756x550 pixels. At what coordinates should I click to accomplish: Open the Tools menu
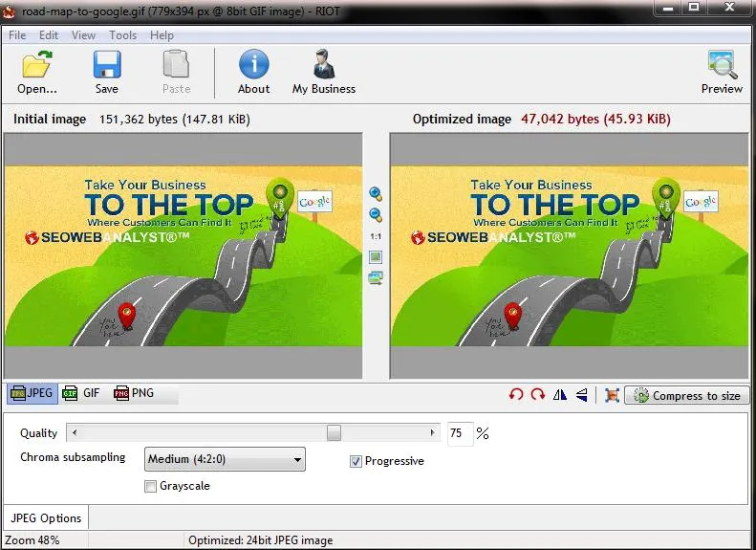click(122, 35)
